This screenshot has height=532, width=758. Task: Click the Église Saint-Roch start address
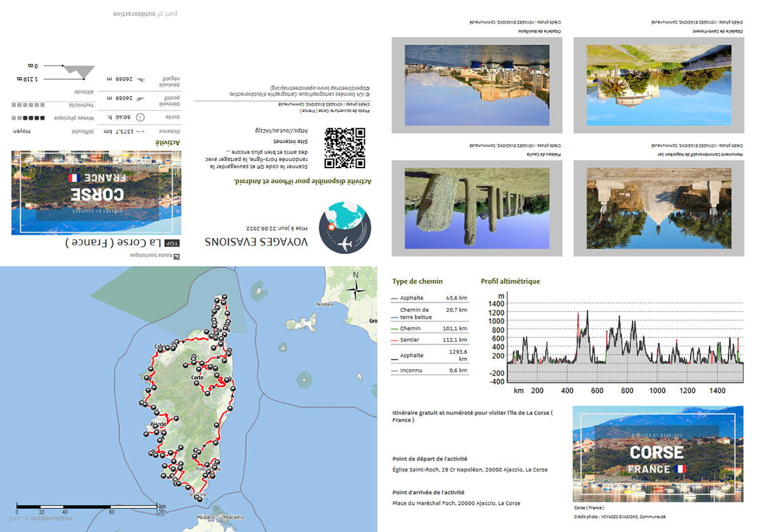[x=470, y=469]
